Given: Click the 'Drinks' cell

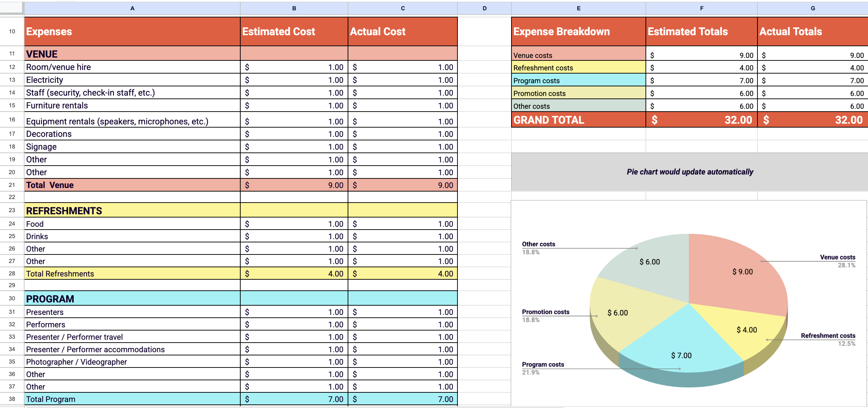Looking at the screenshot, I should 132,236.
